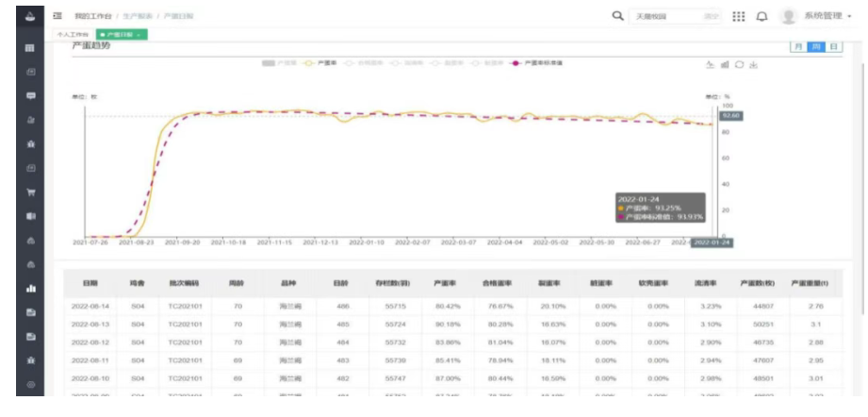Image resolution: width=868 pixels, height=417 pixels.
Task: Expand the green 产蛋日报 tab dropdown
Action: (x=123, y=35)
